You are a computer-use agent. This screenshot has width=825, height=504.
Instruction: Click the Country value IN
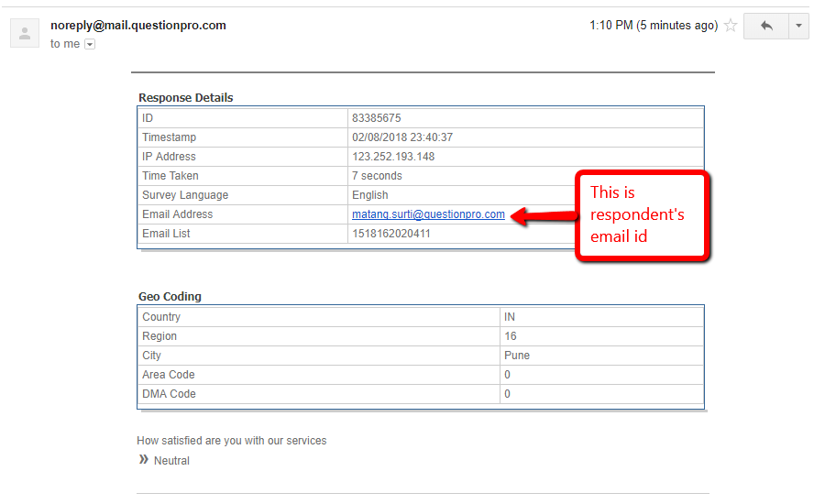point(510,317)
